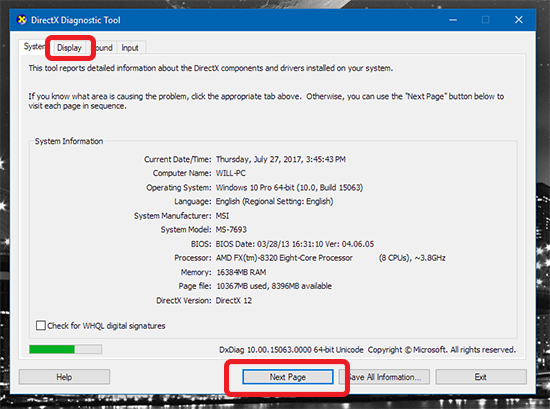Image resolution: width=550 pixels, height=409 pixels.
Task: Select the BIOS Date value text
Action: tap(295, 244)
